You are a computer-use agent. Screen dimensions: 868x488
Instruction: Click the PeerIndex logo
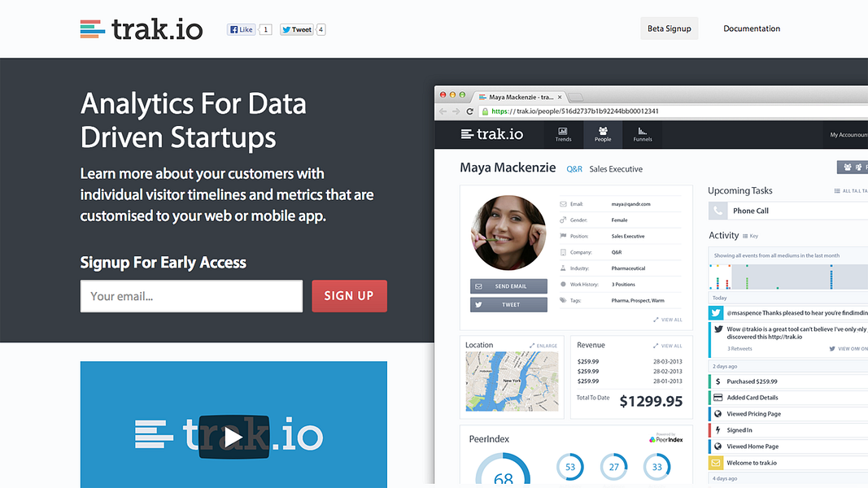point(666,438)
